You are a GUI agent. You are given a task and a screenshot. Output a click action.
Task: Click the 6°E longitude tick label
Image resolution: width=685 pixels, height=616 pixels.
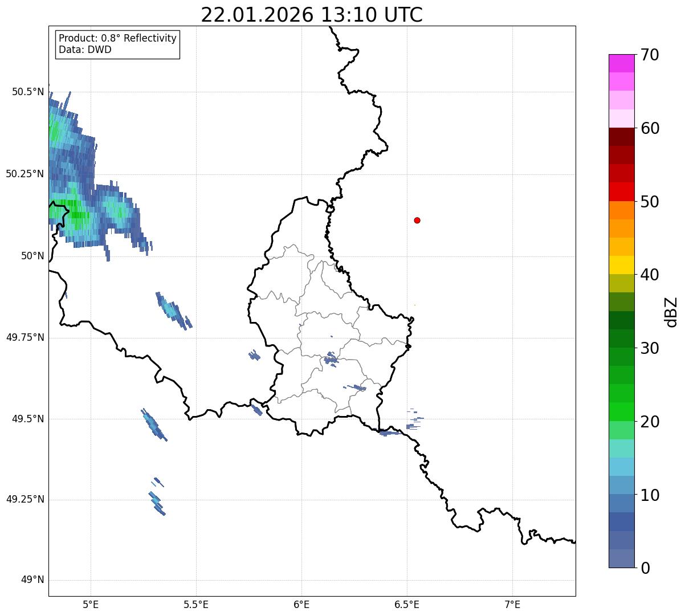[302, 605]
